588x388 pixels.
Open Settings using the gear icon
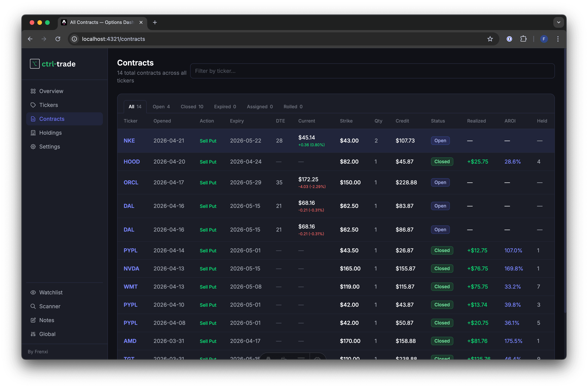(33, 146)
